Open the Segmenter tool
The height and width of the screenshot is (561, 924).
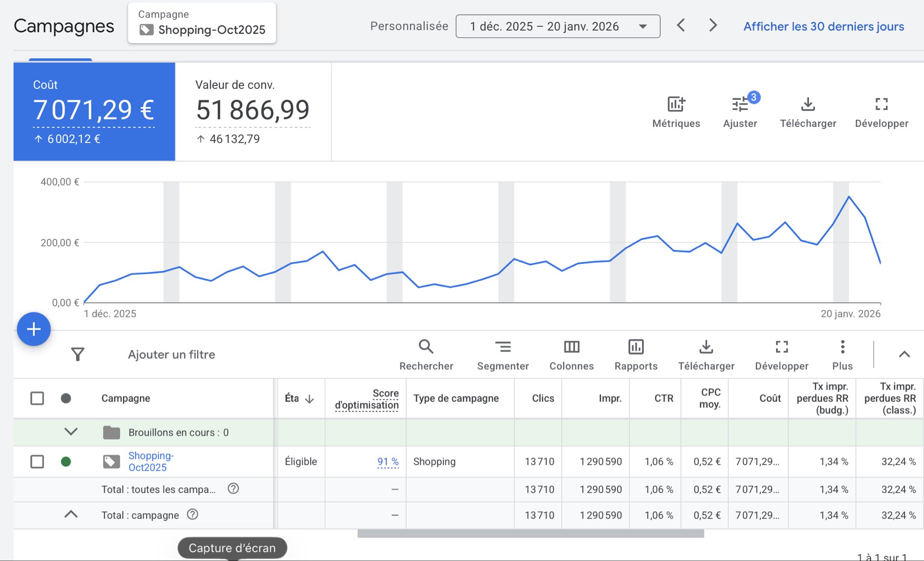503,347
